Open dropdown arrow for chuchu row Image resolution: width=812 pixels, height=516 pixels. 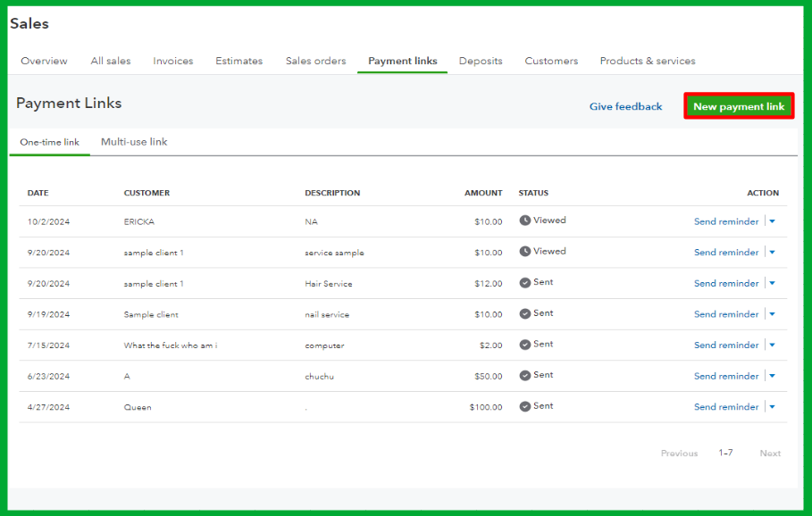(772, 376)
